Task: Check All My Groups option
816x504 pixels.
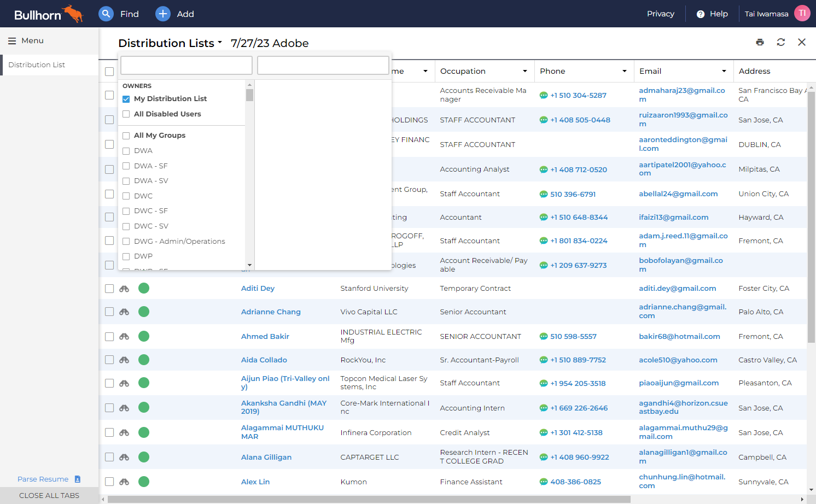Action: tap(126, 136)
